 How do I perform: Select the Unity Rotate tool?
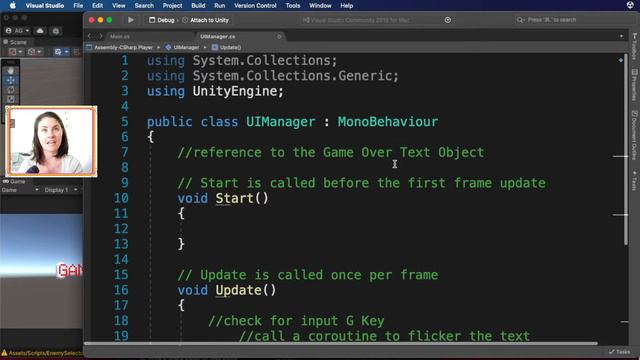click(11, 90)
